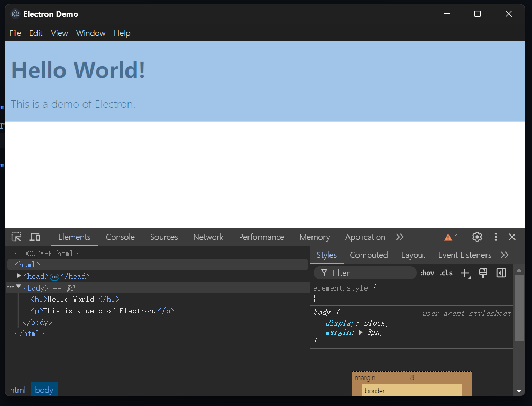Click the Electron app icon in title bar

15,14
